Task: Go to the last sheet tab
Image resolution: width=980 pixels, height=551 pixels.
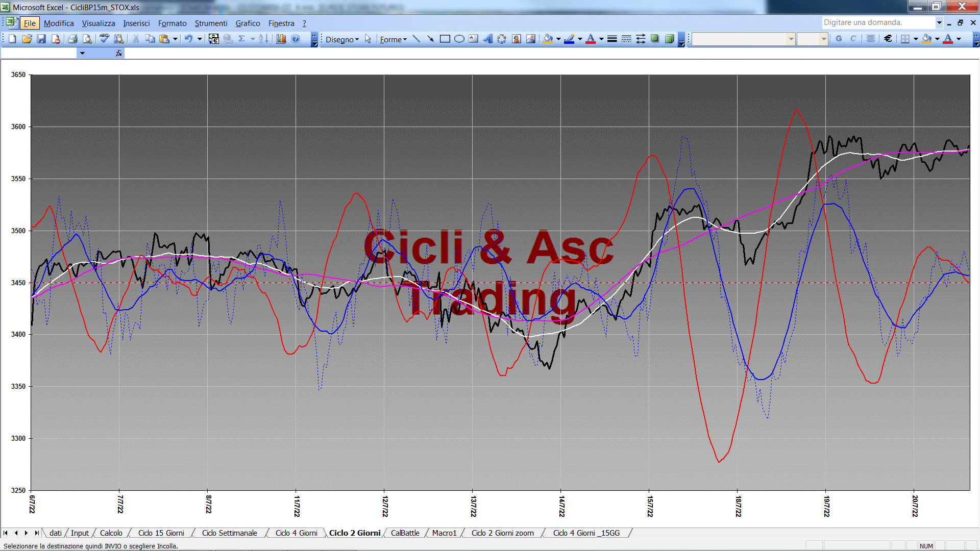Action: (x=36, y=533)
